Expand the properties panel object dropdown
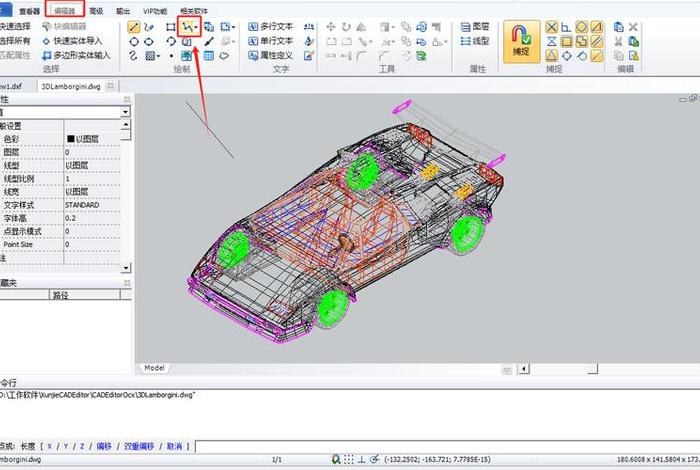Screen dimensions: 700x470 pyautogui.click(x=124, y=113)
